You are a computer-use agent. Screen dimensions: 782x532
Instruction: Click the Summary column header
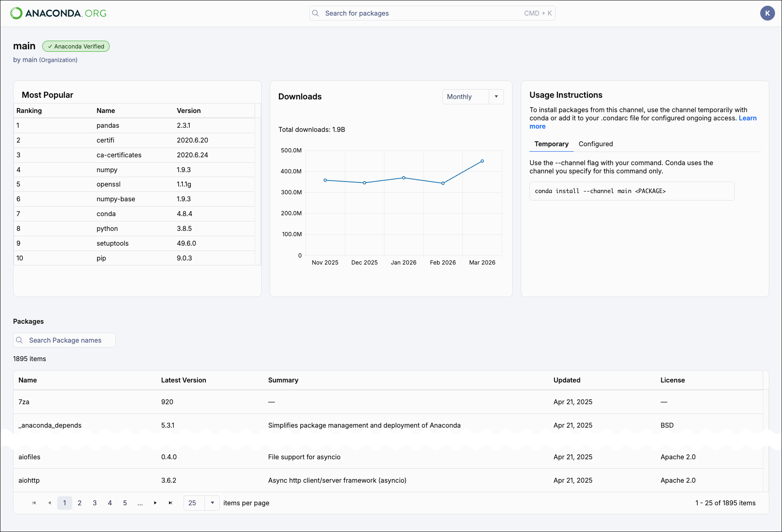283,380
